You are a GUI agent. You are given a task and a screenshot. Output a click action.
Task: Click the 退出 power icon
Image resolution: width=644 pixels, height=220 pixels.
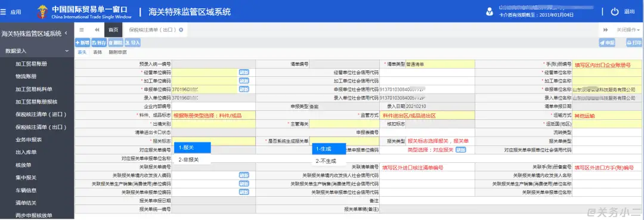coord(615,11)
